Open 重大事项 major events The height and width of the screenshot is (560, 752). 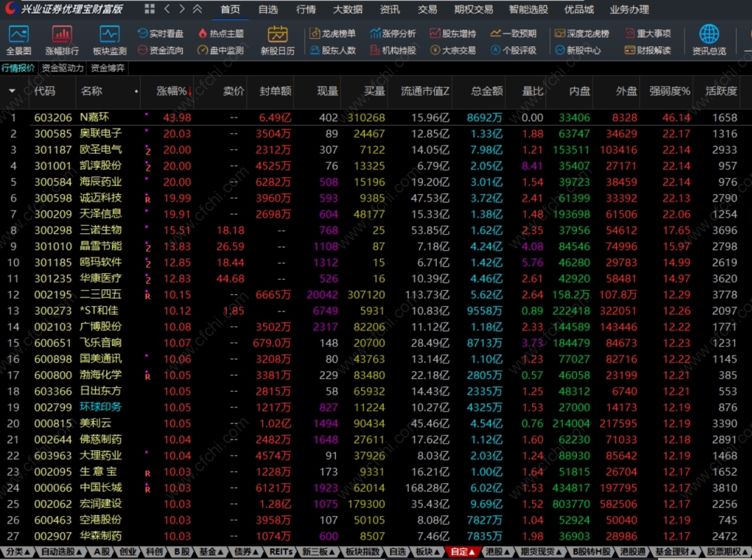(648, 34)
